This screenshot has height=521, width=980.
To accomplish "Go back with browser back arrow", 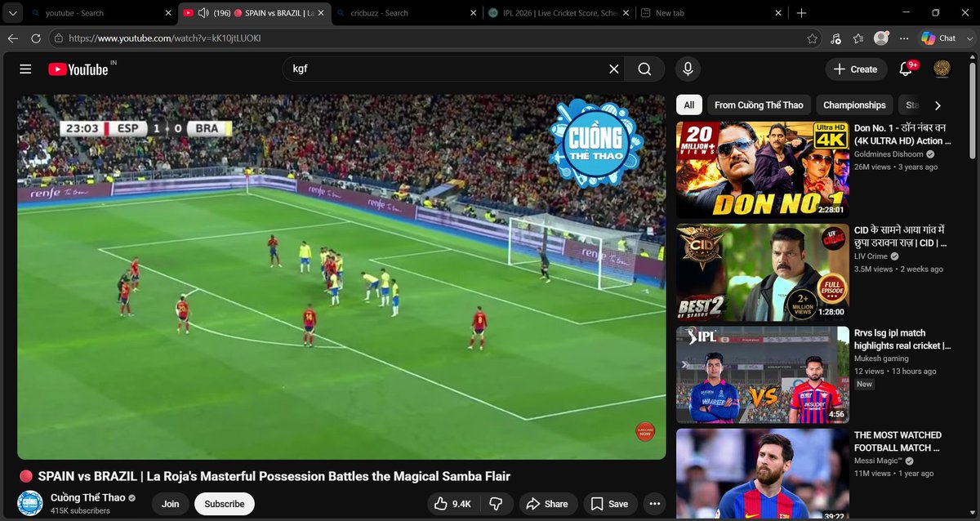I will click(12, 38).
